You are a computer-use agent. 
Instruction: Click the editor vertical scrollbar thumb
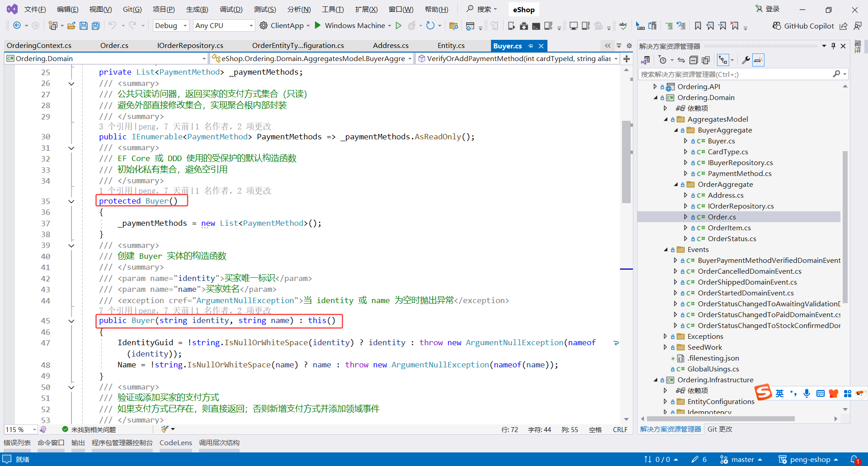pyautogui.click(x=626, y=162)
